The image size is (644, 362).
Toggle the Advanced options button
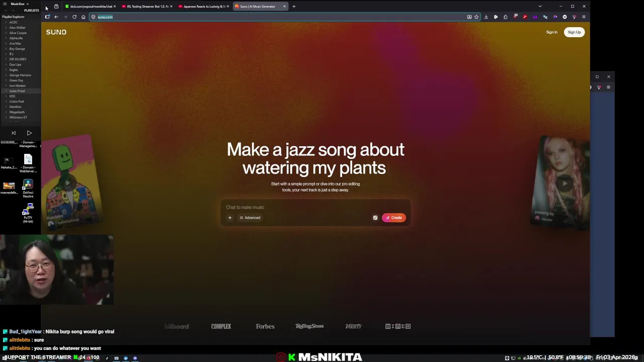tap(250, 218)
